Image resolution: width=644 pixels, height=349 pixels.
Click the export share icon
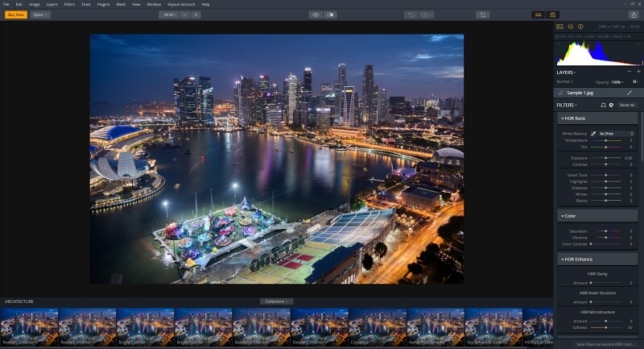(634, 15)
